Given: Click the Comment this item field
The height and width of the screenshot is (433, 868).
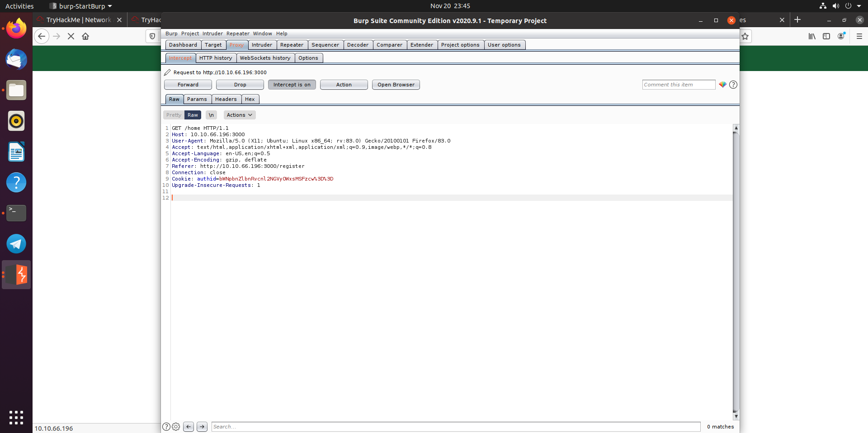Looking at the screenshot, I should (x=679, y=85).
